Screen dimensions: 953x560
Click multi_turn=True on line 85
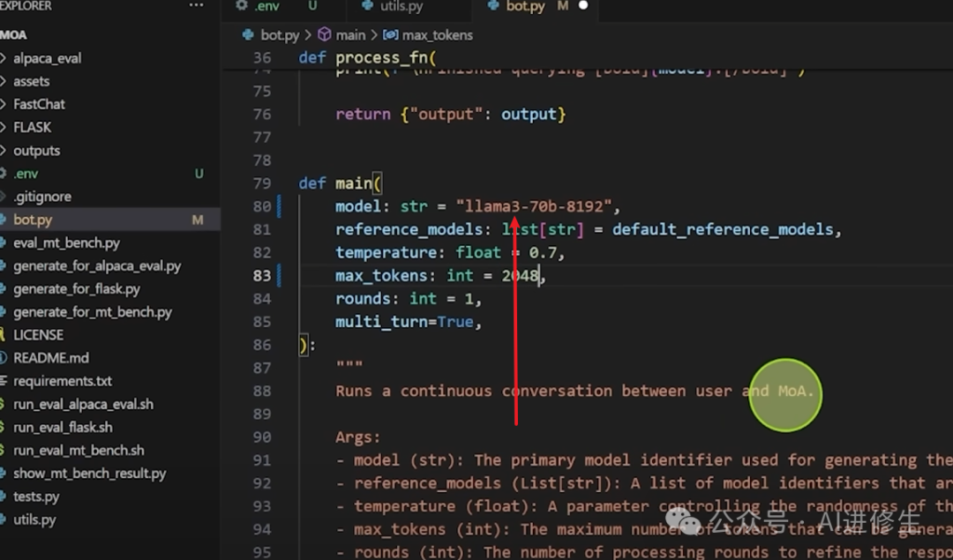coord(404,322)
